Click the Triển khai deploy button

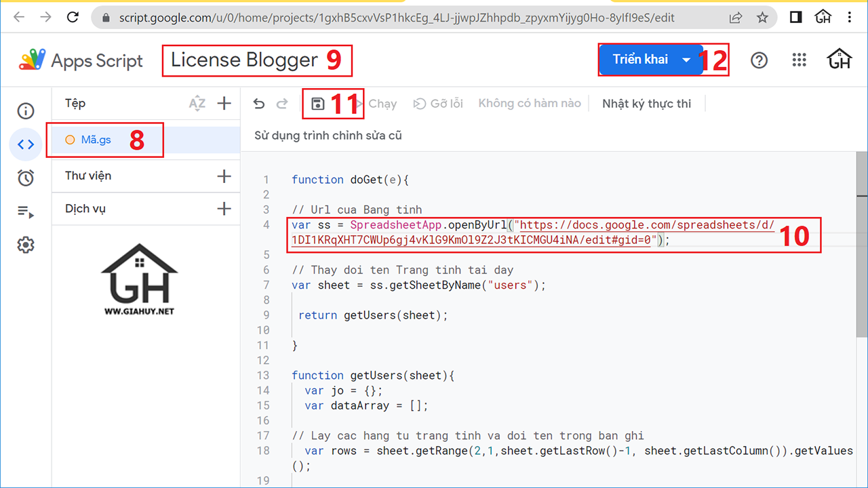pos(640,60)
